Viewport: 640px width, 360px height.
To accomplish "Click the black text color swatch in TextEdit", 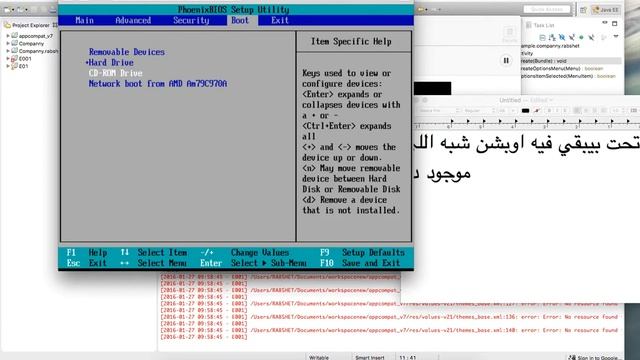I will [x=525, y=111].
